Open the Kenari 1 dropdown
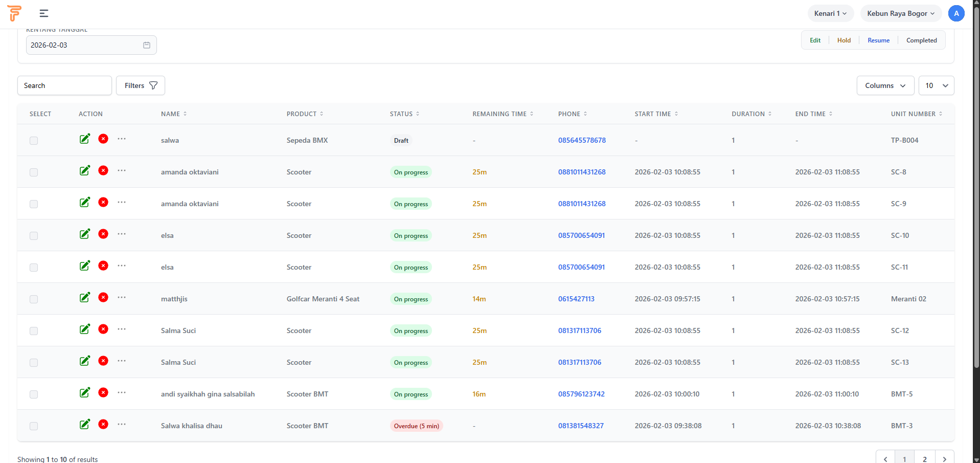Image resolution: width=980 pixels, height=463 pixels. point(830,13)
